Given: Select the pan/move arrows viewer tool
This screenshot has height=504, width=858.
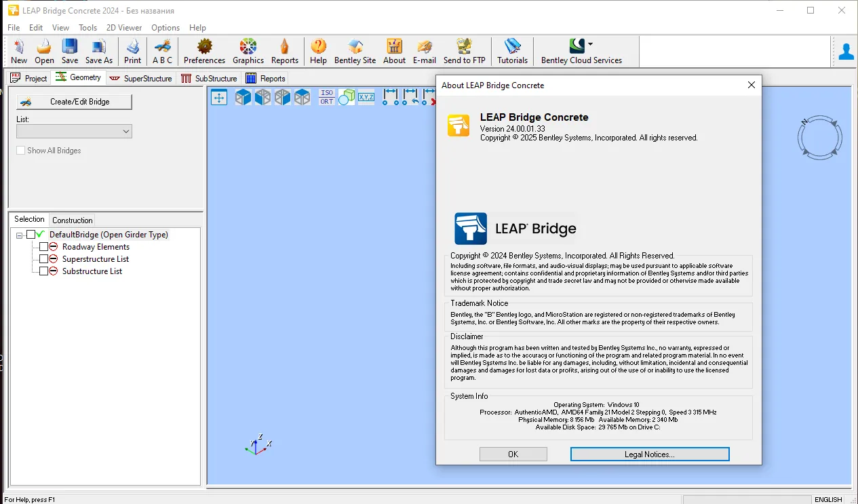Looking at the screenshot, I should pos(219,97).
